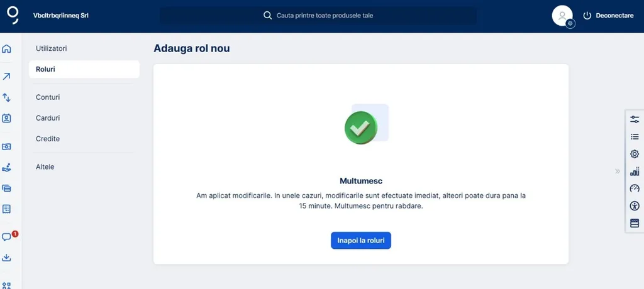
Task: Select the Conturi menu item
Action: pos(48,97)
